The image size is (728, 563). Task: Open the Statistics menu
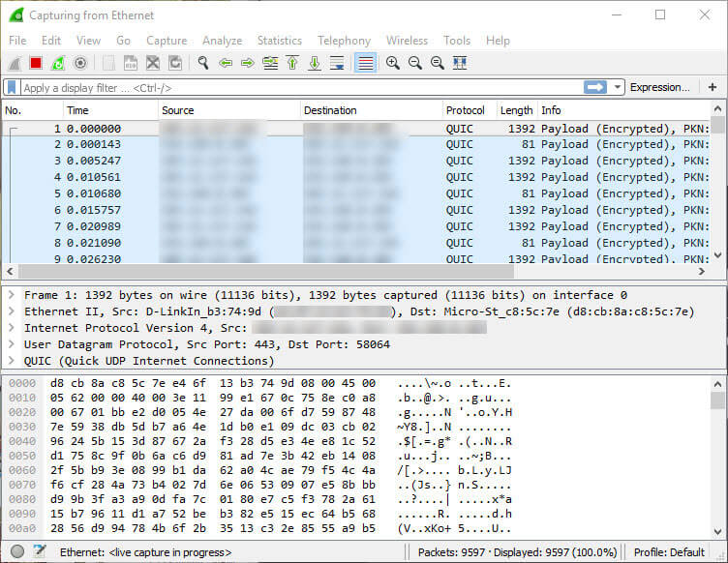click(279, 41)
